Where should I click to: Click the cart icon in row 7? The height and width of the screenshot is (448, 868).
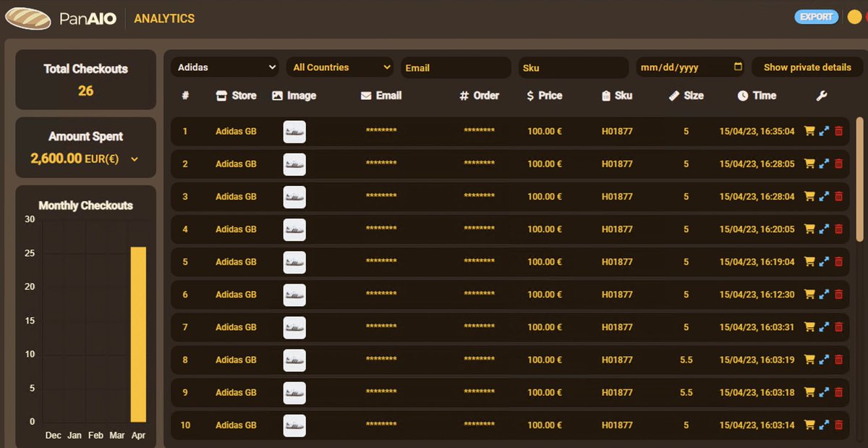(x=809, y=326)
